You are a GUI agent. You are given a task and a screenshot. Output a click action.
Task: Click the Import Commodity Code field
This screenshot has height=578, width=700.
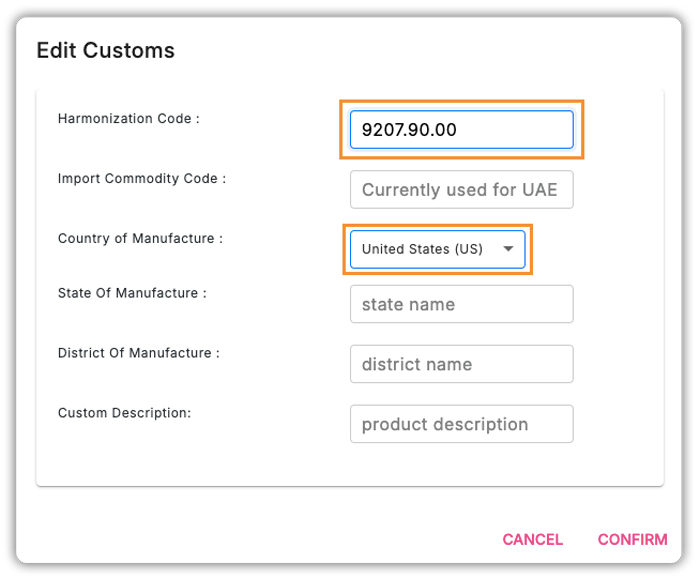click(x=462, y=189)
